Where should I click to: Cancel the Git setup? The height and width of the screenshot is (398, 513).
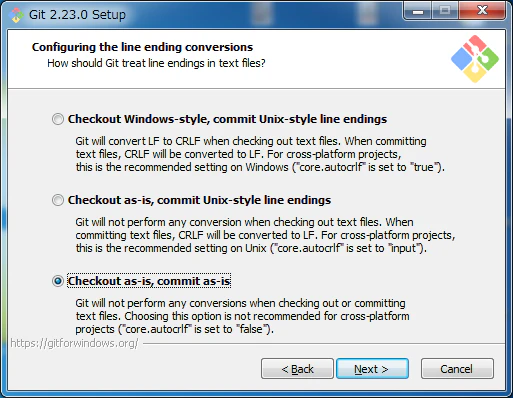click(x=457, y=369)
